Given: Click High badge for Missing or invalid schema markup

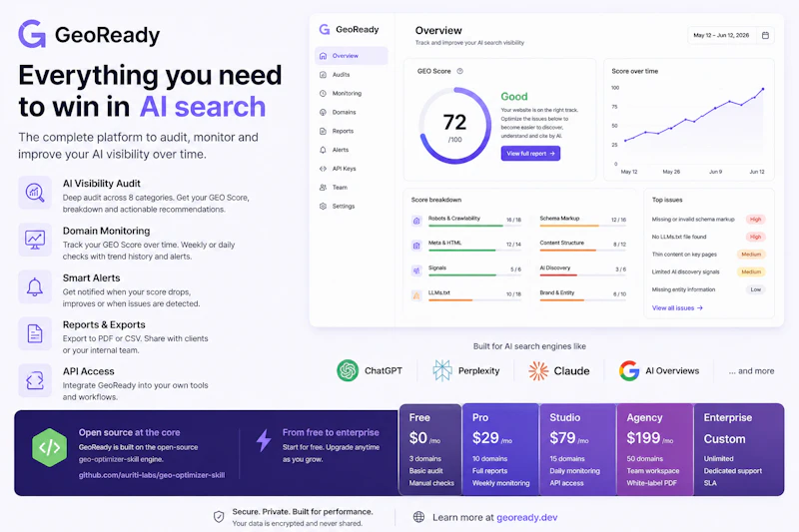Looking at the screenshot, I should 756,220.
